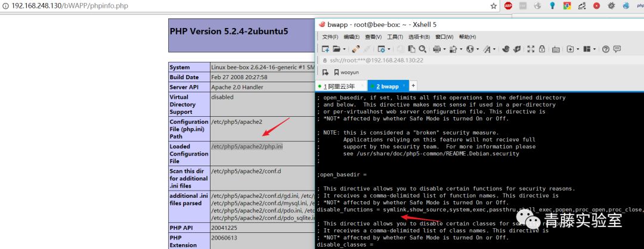Click the new tab plus-box icon in toolbar
This screenshot has width=644, height=249.
pos(570,49)
